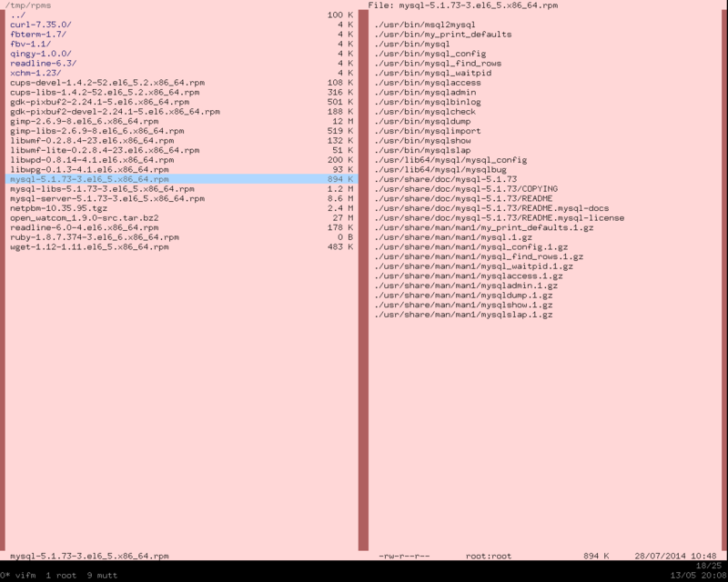Select gdk-pixbuf2-2.24.1-5.el6.x86_64.rpm file
Image resolution: width=728 pixels, height=582 pixels.
181,102
